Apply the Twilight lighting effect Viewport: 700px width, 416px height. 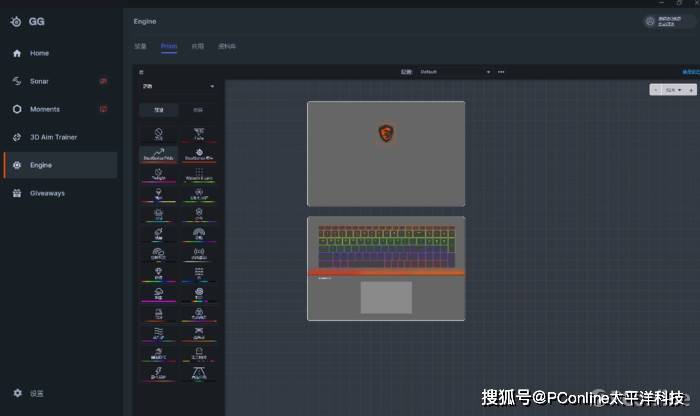158,174
